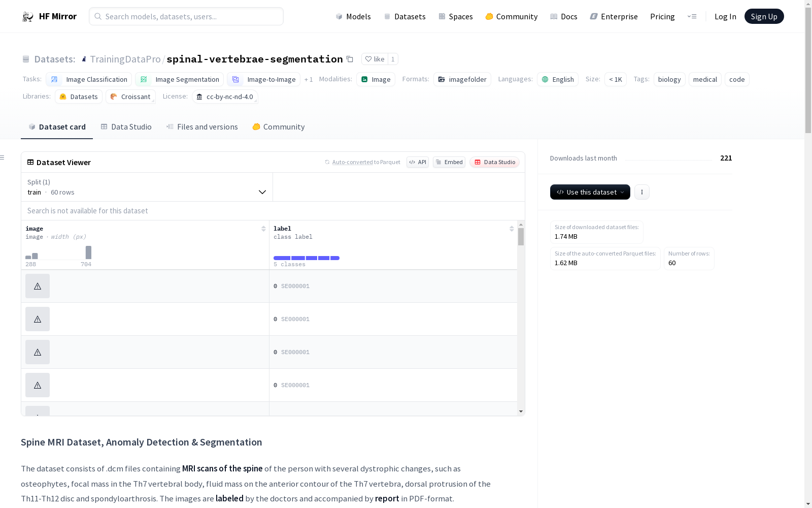Open the Datasets navigation item
The image size is (812, 508).
[404, 16]
